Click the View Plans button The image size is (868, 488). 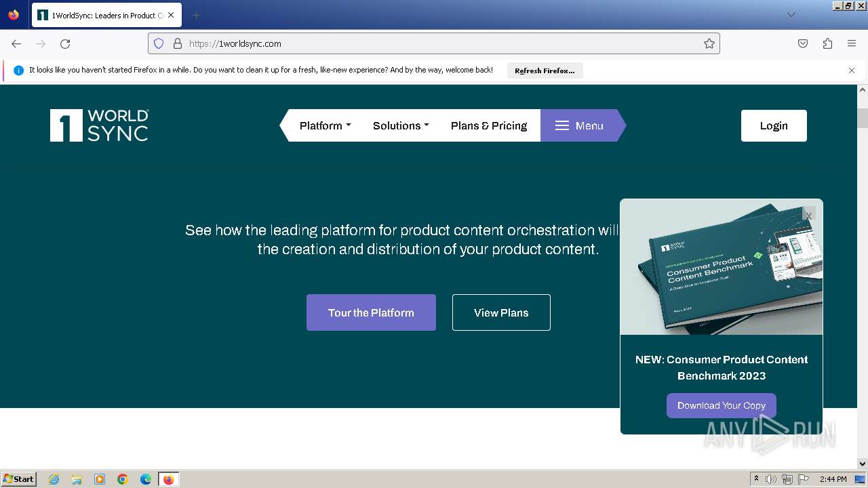(x=501, y=312)
